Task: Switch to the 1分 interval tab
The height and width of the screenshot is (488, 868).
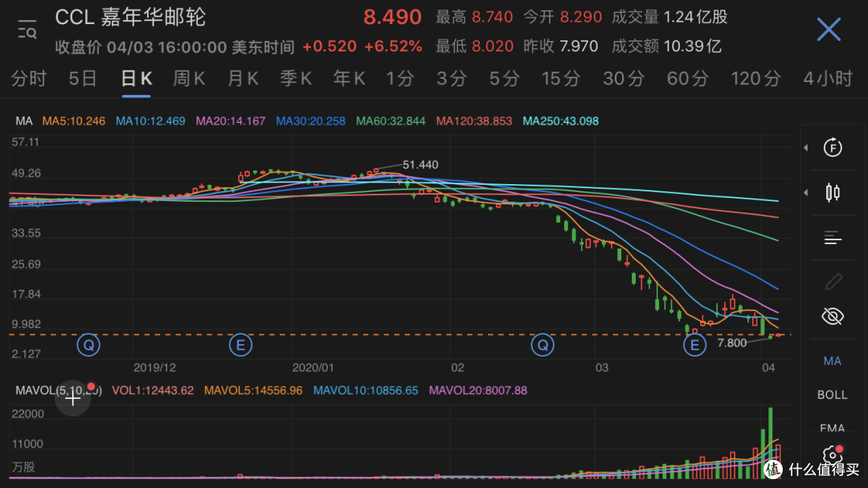Action: pos(399,79)
